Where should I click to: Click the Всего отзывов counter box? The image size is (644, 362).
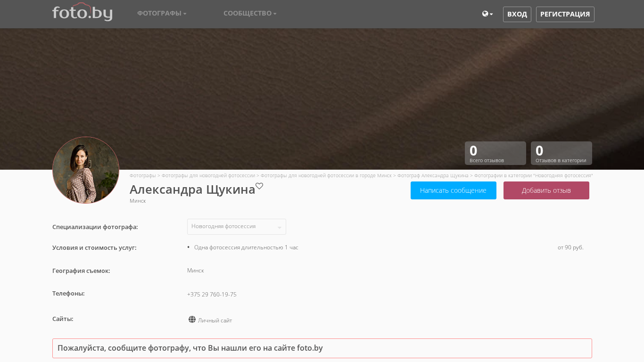(495, 153)
